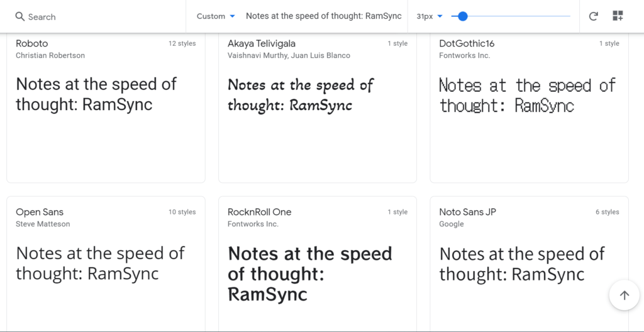Screen dimensions: 644x332
Task: Click the DotGothic16 preview text sample
Action: (x=528, y=95)
